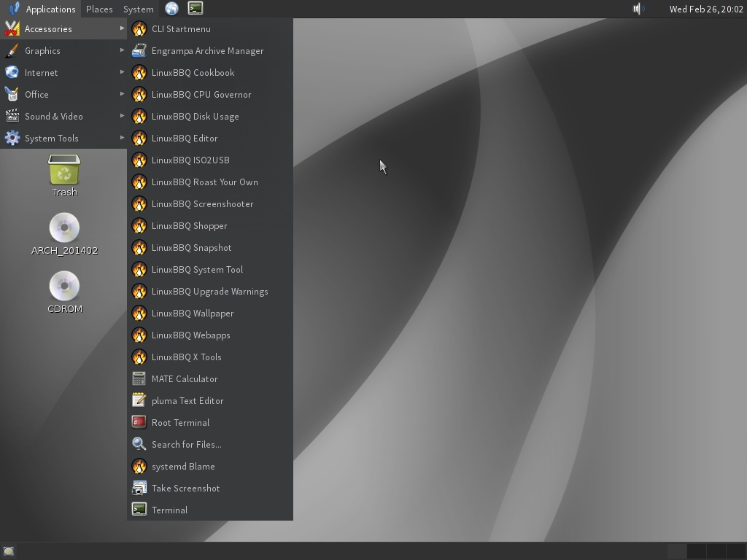Click the CLI Startmenu flame icon

coord(139,29)
